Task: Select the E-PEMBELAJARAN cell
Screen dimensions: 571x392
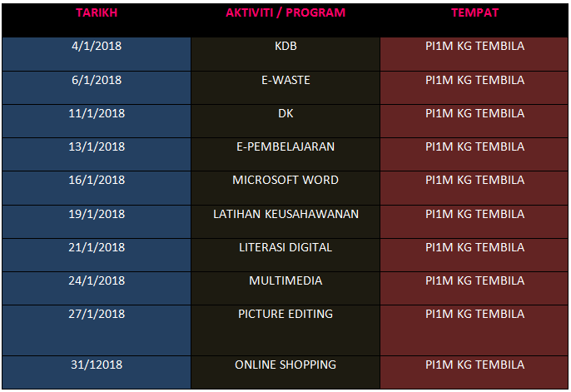Action: [285, 147]
